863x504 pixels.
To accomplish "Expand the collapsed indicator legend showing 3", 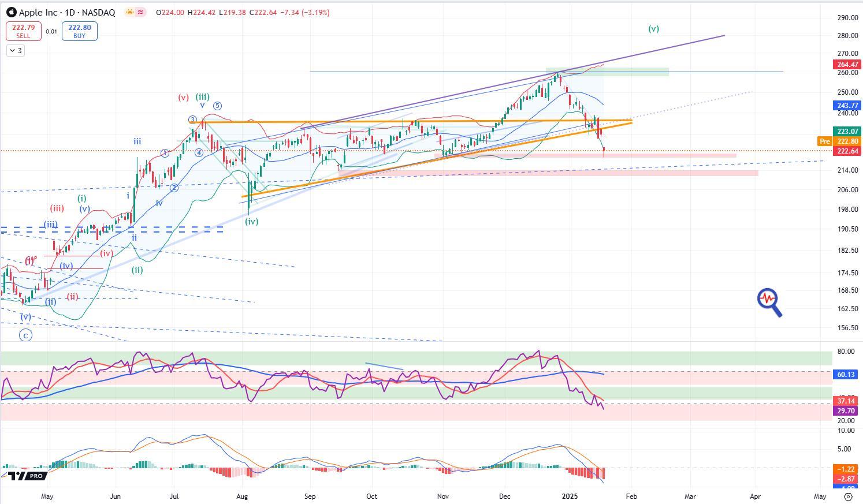I will coord(16,51).
